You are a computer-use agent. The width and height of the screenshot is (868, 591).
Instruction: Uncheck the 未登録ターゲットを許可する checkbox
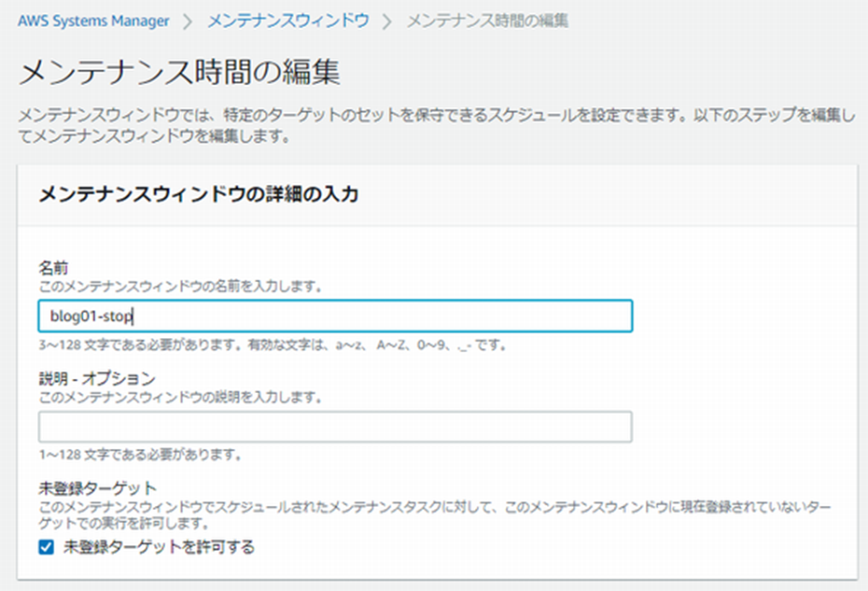pos(47,547)
